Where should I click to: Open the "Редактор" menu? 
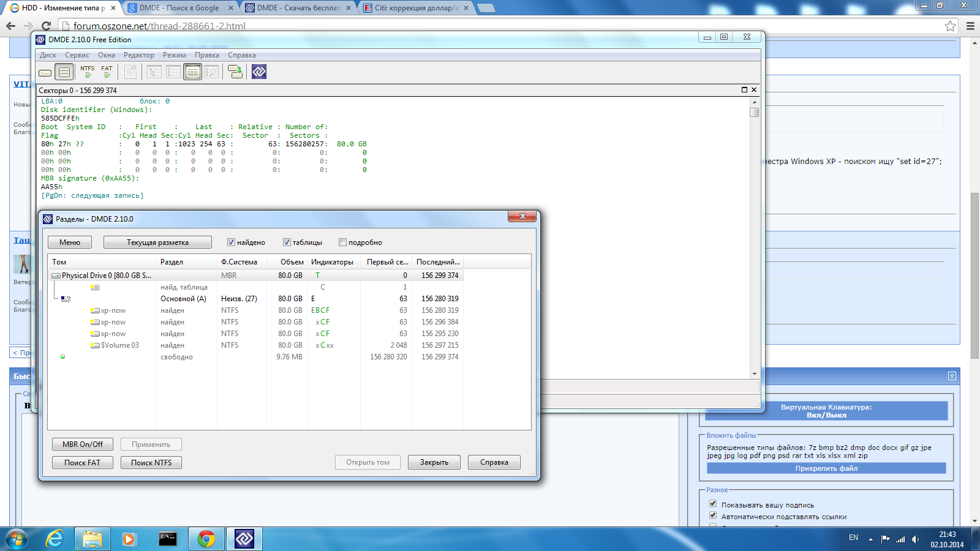139,55
